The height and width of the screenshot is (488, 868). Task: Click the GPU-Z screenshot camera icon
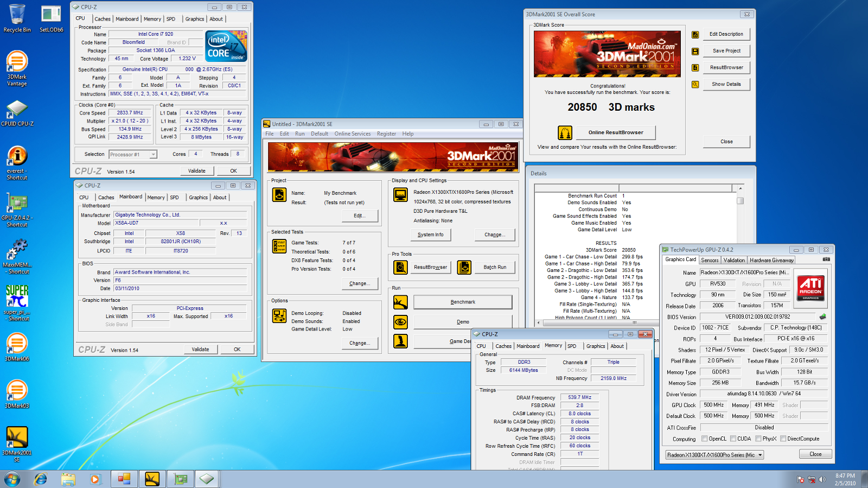point(826,259)
